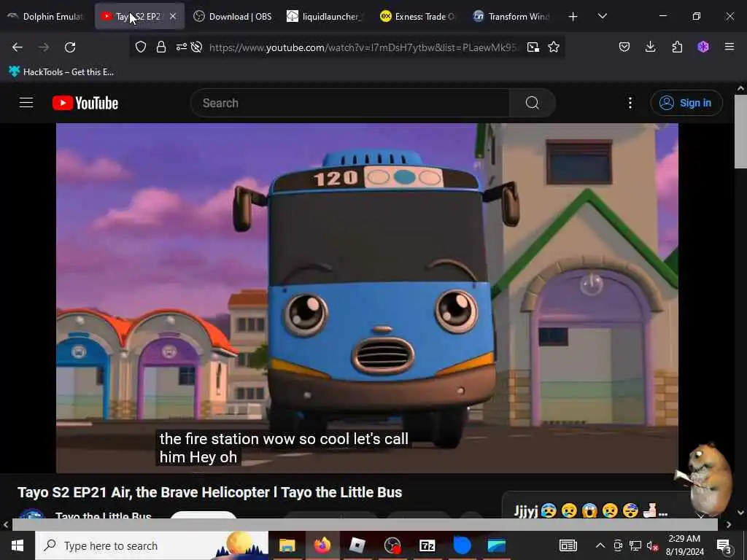Open File Explorer from taskbar
The width and height of the screenshot is (747, 560).
tap(287, 545)
